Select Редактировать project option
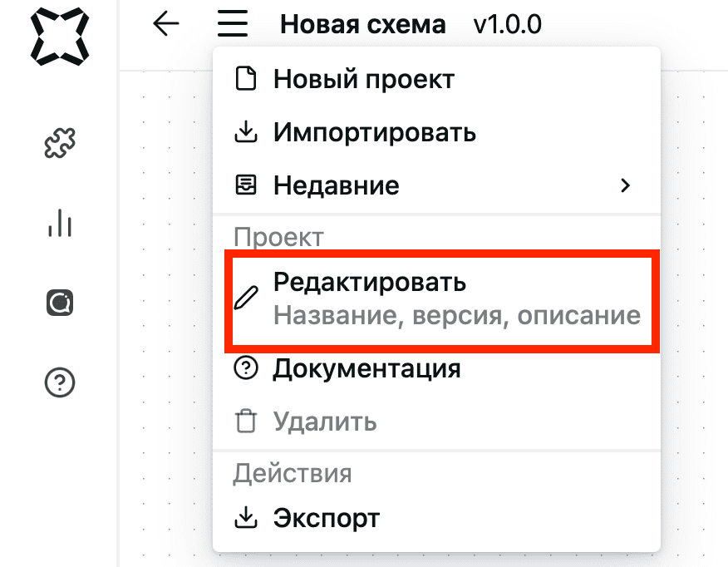Viewport: 728px width, 567px height. click(x=442, y=299)
